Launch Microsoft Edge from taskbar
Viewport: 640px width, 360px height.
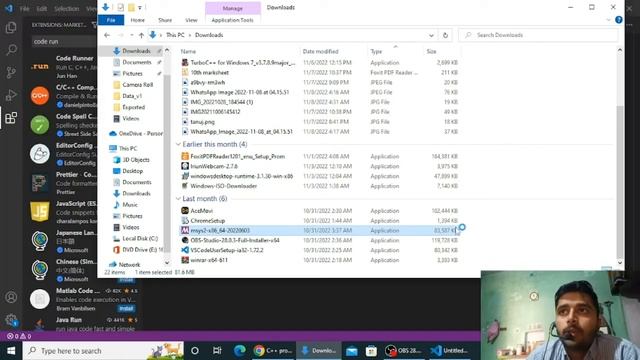click(240, 351)
